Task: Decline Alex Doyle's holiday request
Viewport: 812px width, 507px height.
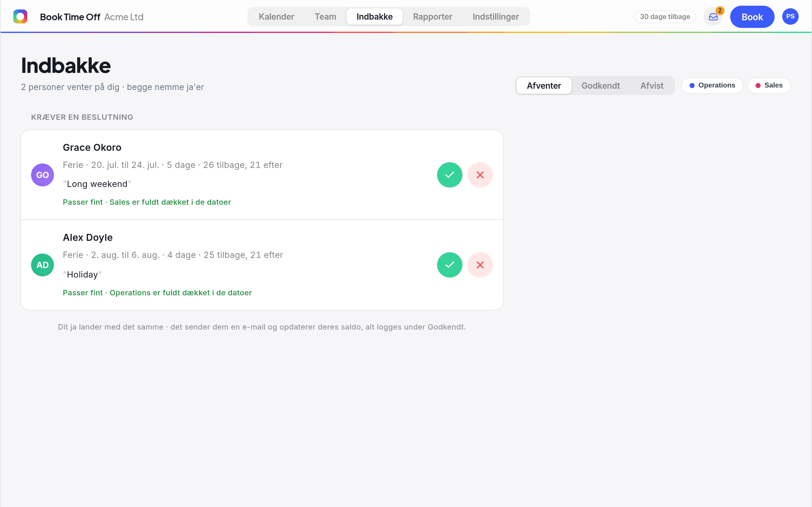Action: pyautogui.click(x=480, y=265)
